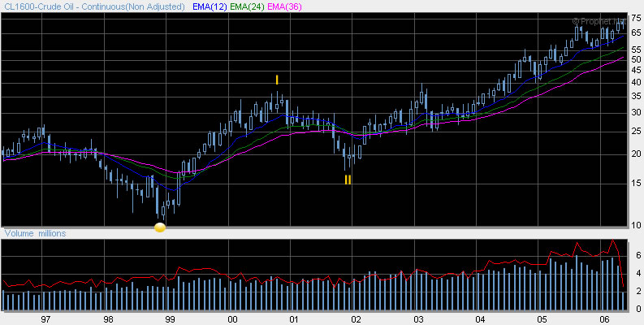Click the orange 'I' annotation marker
644x325 pixels.
click(x=277, y=80)
